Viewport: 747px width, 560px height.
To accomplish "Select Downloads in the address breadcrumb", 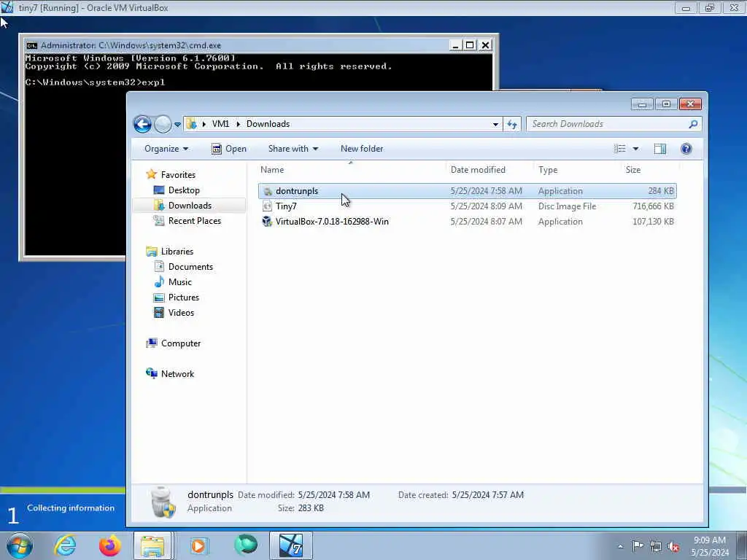I will click(268, 124).
